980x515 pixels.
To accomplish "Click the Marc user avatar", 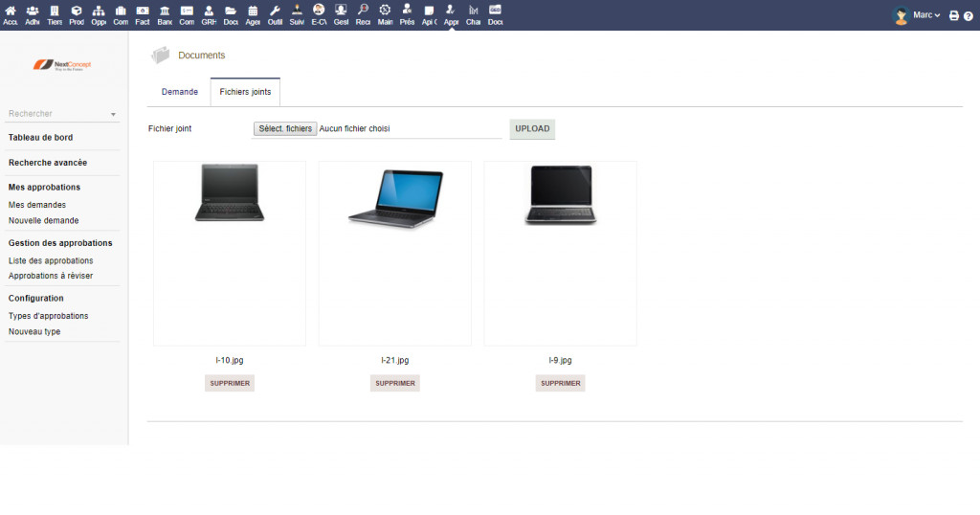I will (901, 15).
